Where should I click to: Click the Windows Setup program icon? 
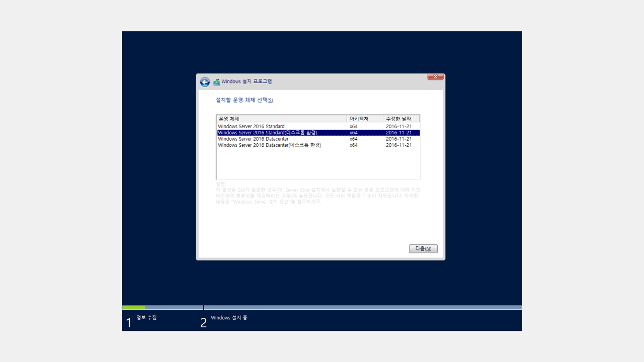click(216, 82)
